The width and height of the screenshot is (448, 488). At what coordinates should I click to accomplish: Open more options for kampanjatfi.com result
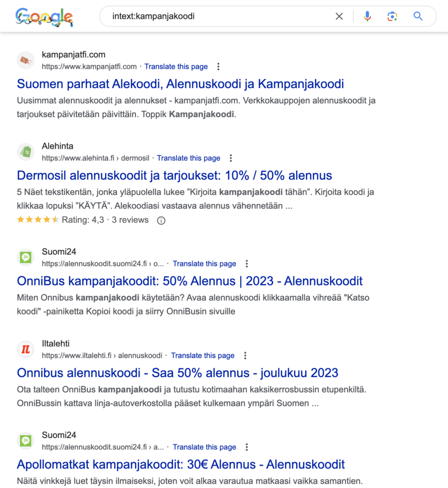[218, 67]
